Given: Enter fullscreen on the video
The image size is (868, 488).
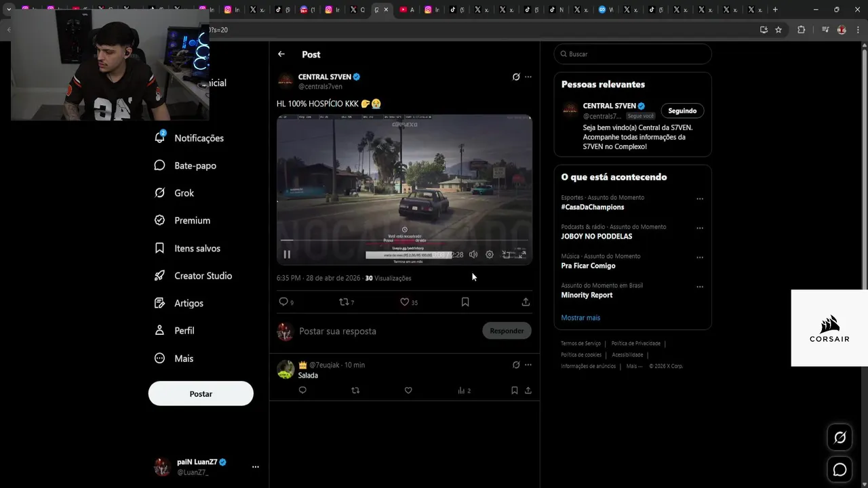Looking at the screenshot, I should tap(522, 255).
